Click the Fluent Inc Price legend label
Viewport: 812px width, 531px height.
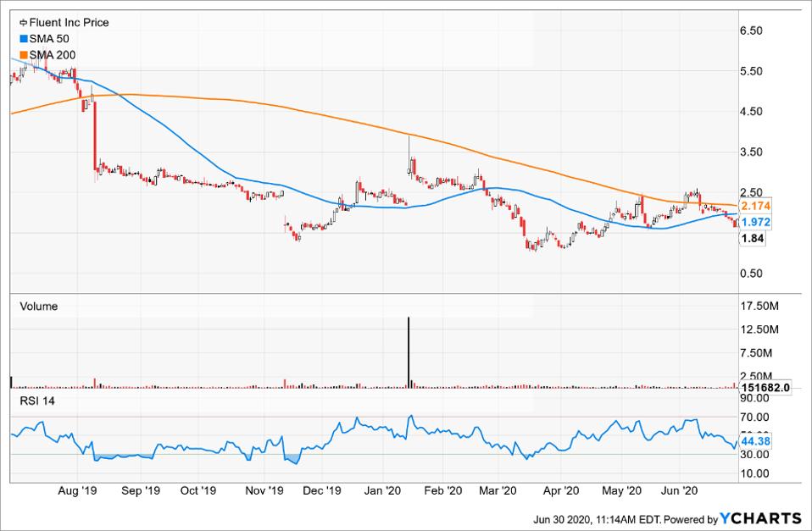(x=69, y=23)
